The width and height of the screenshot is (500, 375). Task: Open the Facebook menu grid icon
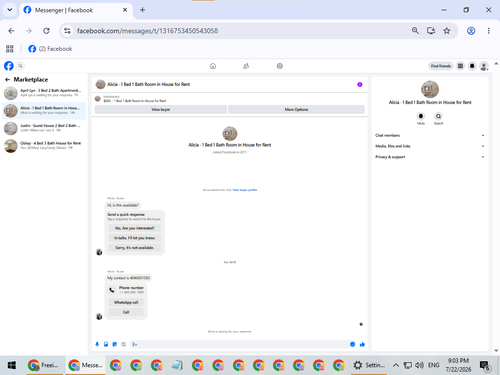(x=460, y=66)
